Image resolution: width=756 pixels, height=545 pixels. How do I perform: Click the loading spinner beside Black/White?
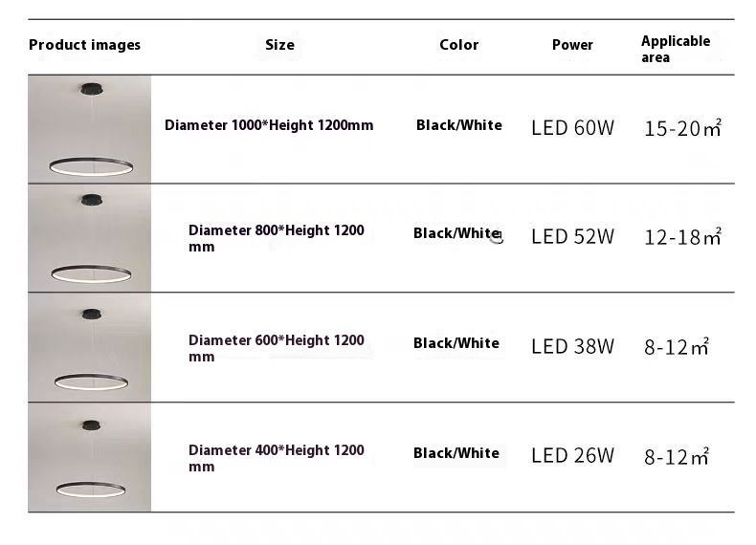tap(496, 236)
